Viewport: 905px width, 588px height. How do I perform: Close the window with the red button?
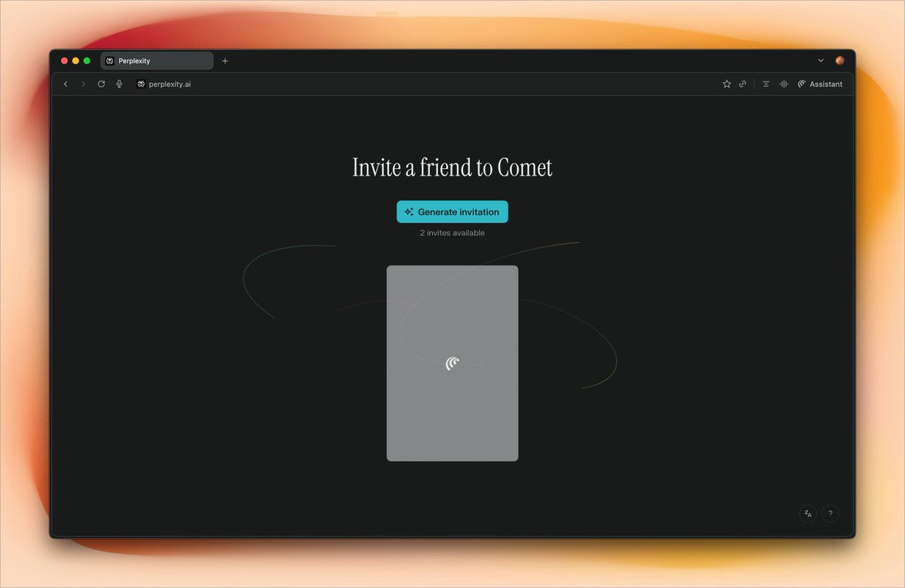[x=64, y=60]
